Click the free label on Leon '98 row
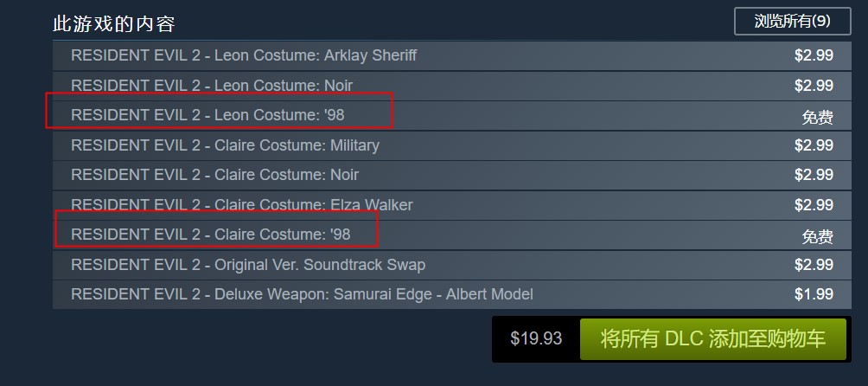 (818, 118)
